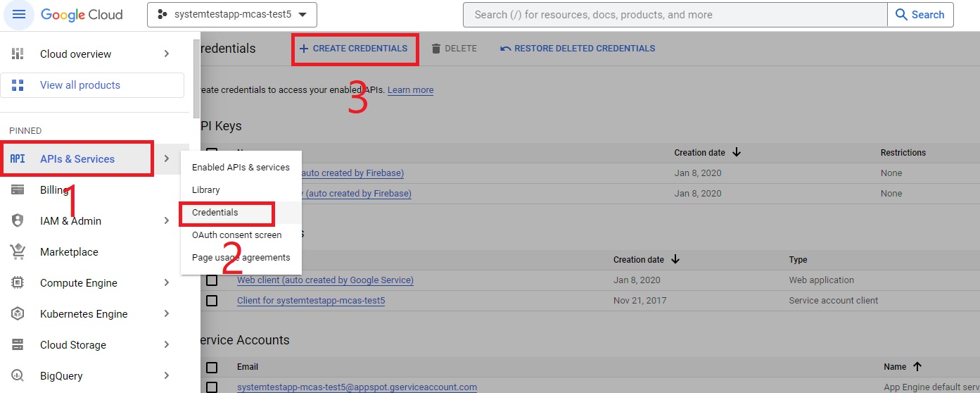Click the DELETE button

pos(454,49)
